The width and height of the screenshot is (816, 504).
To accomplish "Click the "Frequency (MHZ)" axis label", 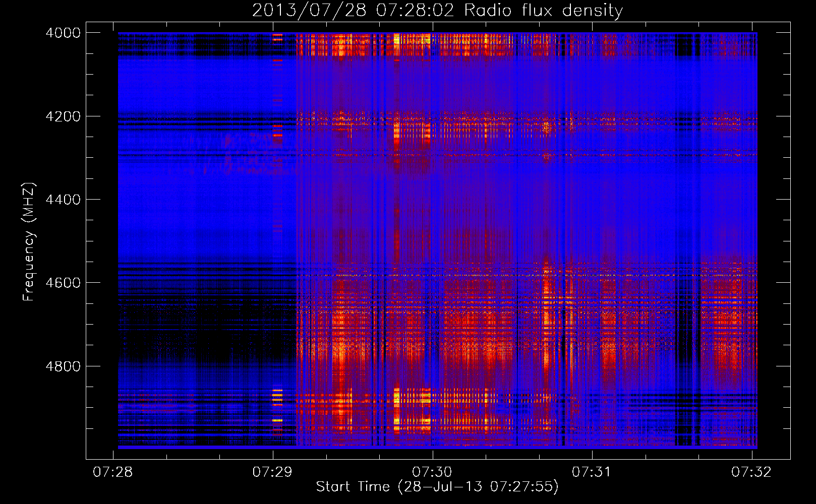I will click(x=29, y=242).
